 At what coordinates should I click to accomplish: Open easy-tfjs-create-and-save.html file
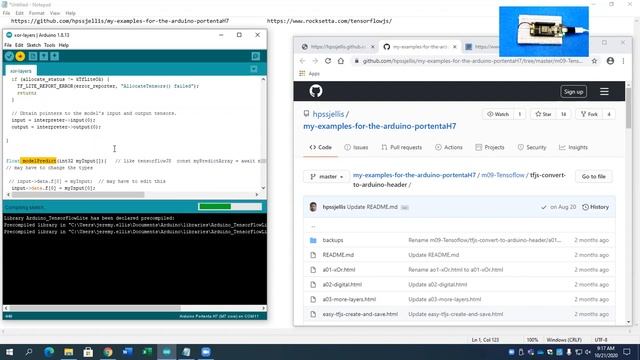click(x=360, y=314)
